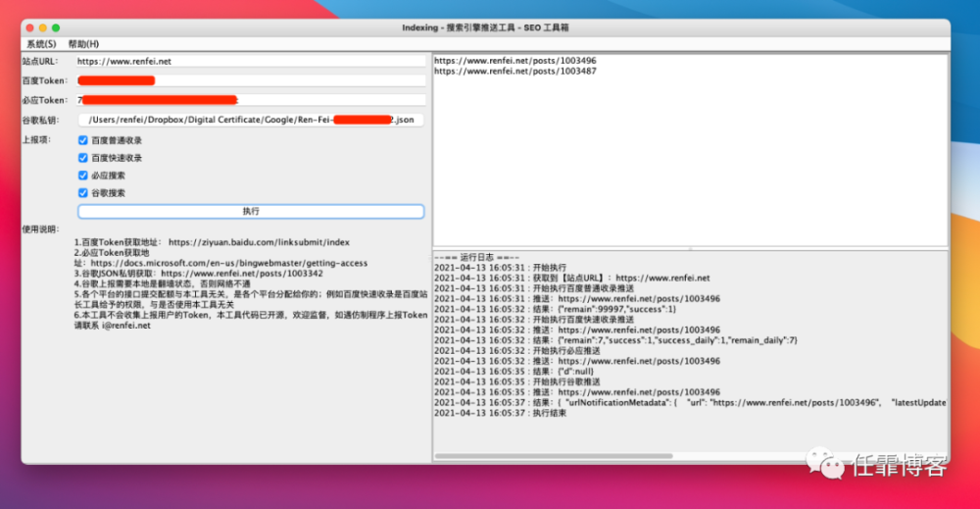Click log line 开始执行百度普通收录推送
Viewport: 980px width, 509px height.
(x=534, y=288)
